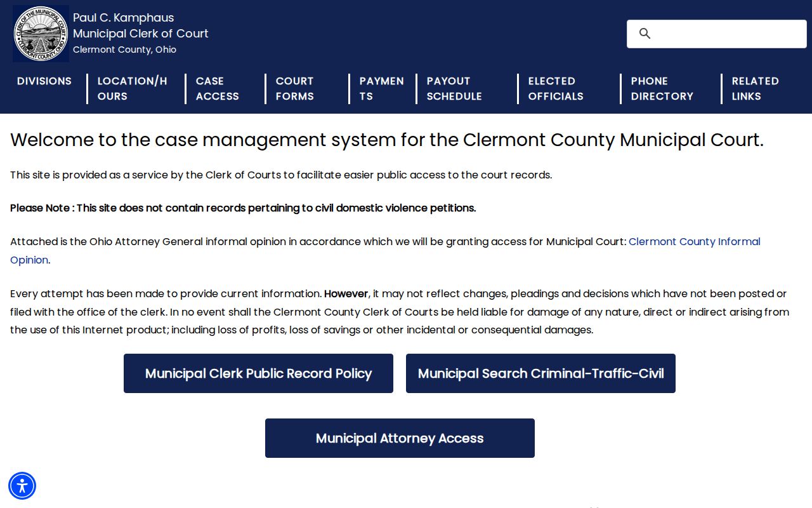The height and width of the screenshot is (508, 812).
Task: View the Payout Schedule page
Action: (x=454, y=89)
